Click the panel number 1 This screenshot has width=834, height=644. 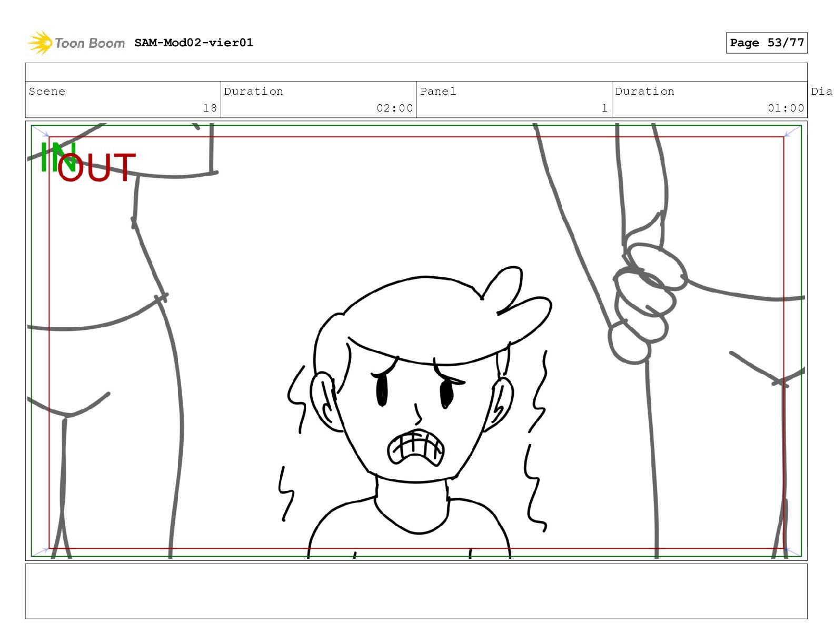tap(604, 108)
